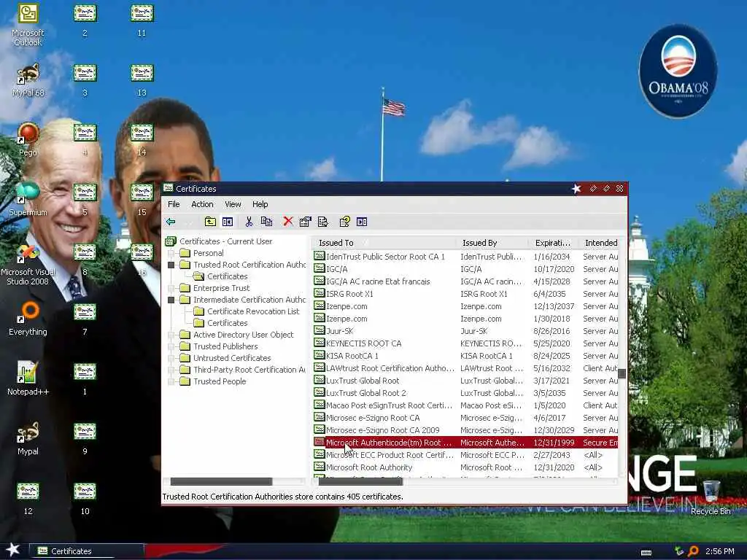Click the Up One Level toolbar icon
Image resolution: width=747 pixels, height=560 pixels.
click(x=210, y=222)
